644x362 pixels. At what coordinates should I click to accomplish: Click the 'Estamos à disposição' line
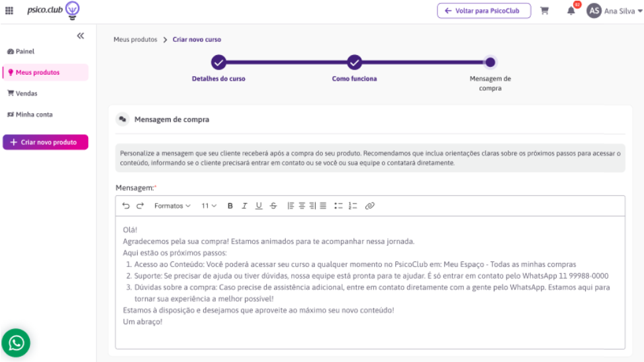pyautogui.click(x=258, y=310)
